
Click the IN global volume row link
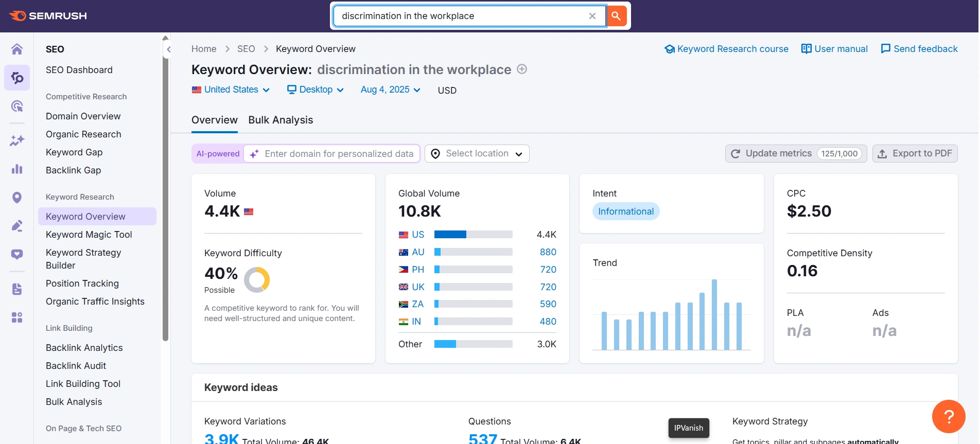tap(416, 322)
